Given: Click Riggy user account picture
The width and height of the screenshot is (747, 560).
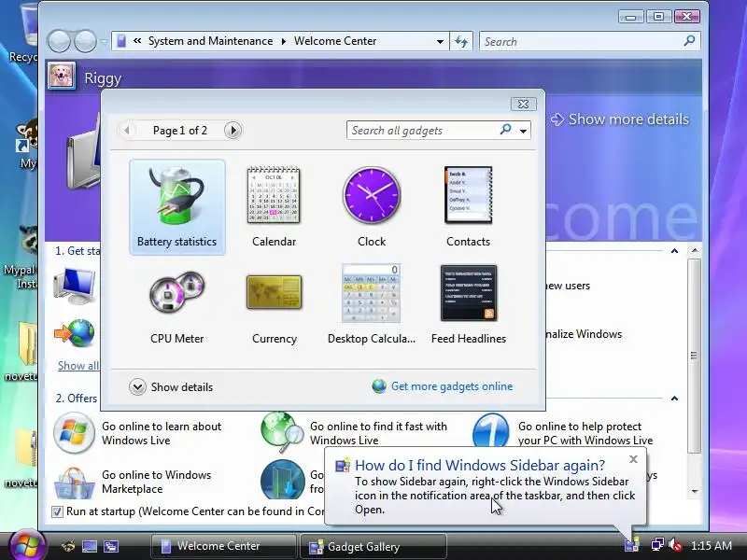Looking at the screenshot, I should pyautogui.click(x=62, y=76).
